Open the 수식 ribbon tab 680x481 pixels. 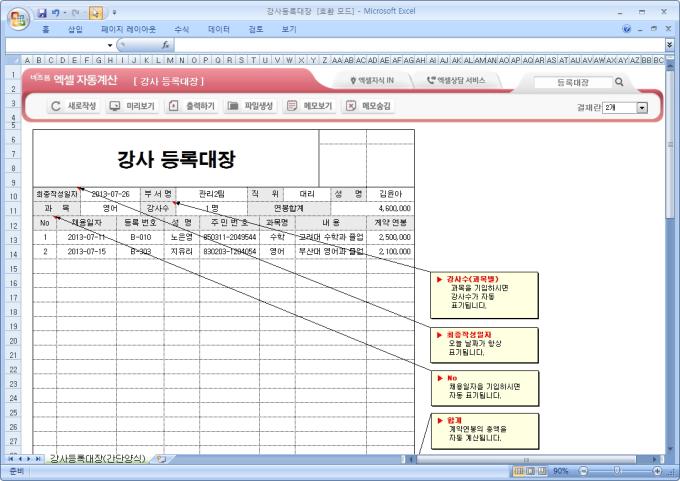tap(181, 29)
